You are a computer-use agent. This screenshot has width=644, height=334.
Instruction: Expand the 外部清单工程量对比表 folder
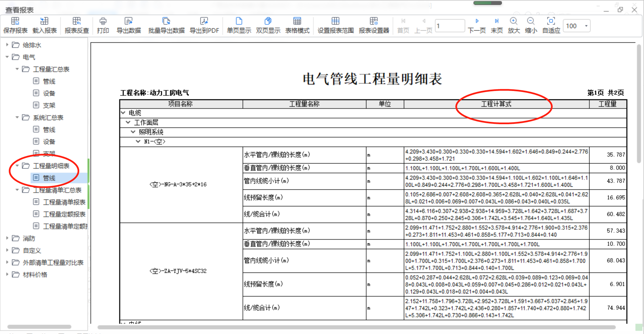tap(7, 262)
